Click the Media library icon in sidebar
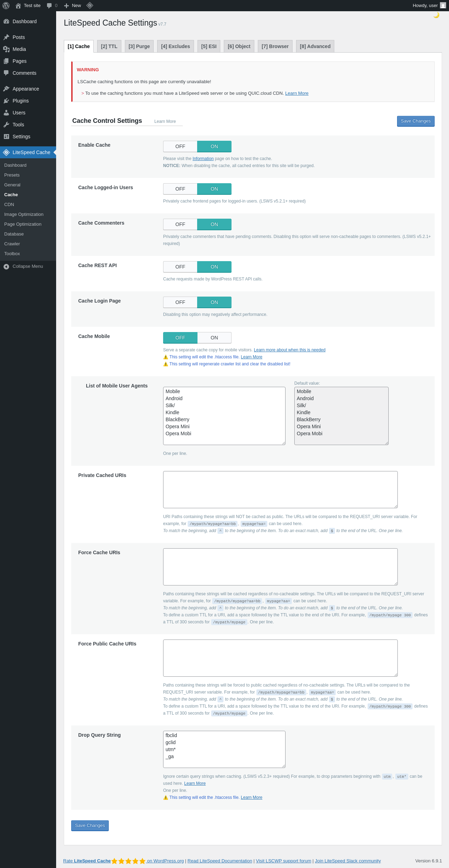The image size is (449, 868). 6,49
